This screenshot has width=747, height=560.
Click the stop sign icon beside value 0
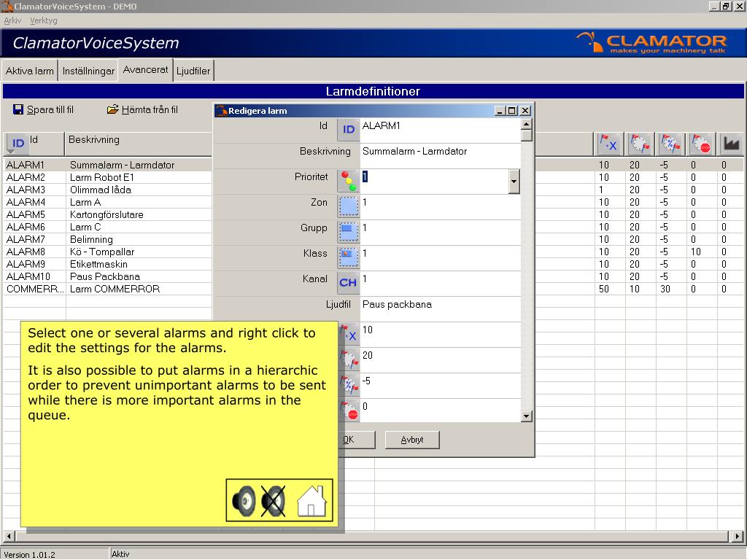tap(349, 410)
